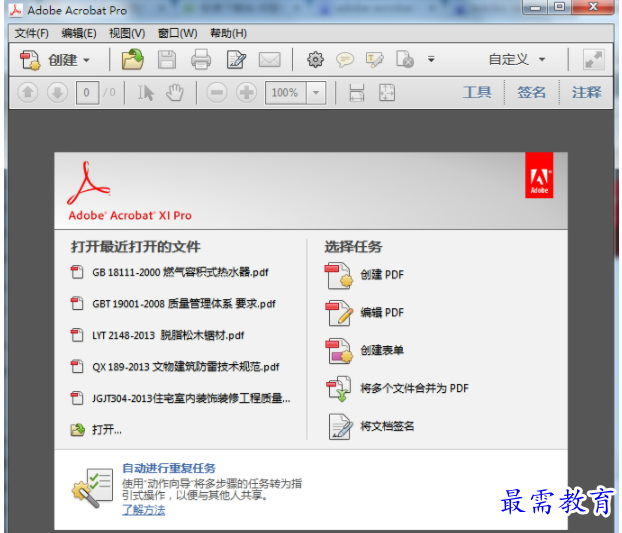
Task: Click the page number input field
Action: (x=87, y=93)
